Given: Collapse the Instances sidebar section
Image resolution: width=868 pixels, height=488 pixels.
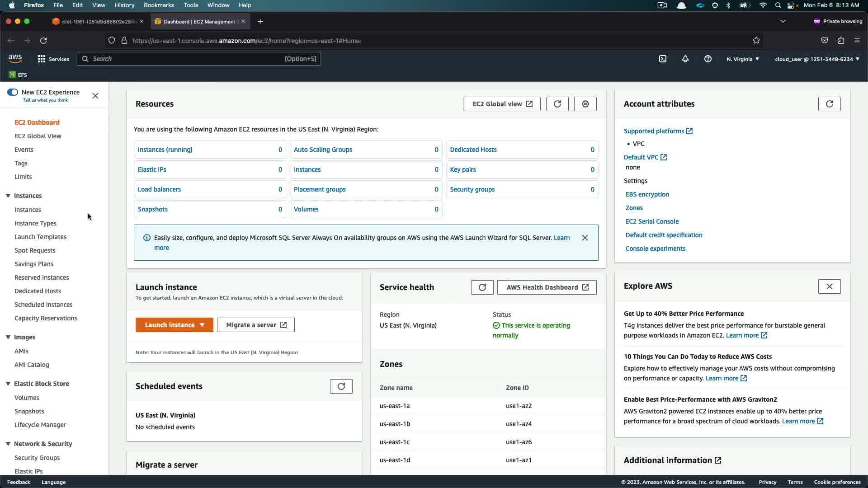Looking at the screenshot, I should (8, 196).
